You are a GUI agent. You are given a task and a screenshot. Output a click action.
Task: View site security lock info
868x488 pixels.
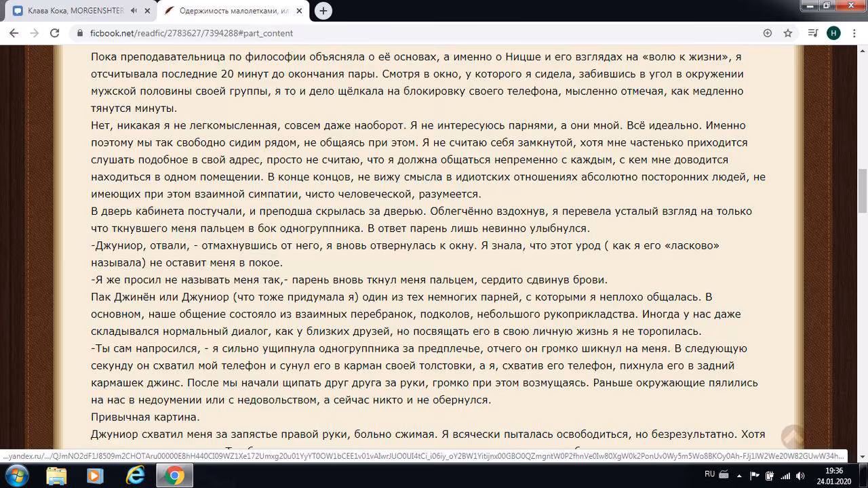tap(80, 33)
